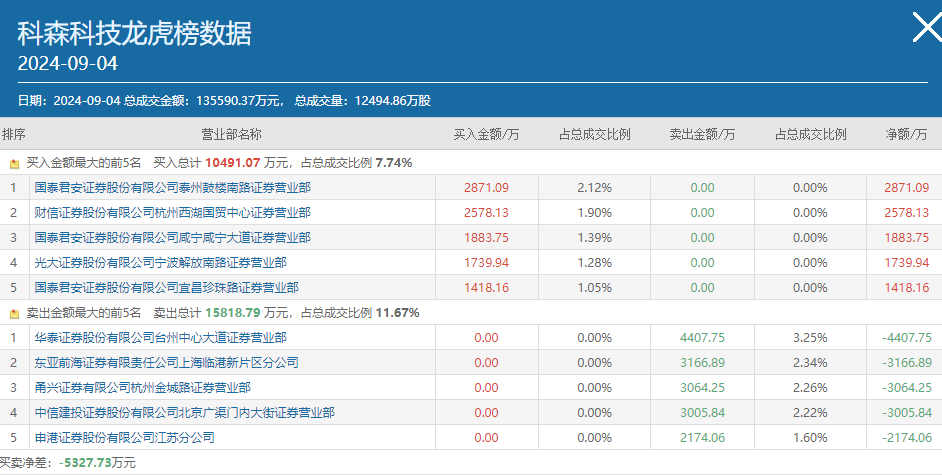Click the header date 2024-09-04 under the title

click(x=67, y=64)
